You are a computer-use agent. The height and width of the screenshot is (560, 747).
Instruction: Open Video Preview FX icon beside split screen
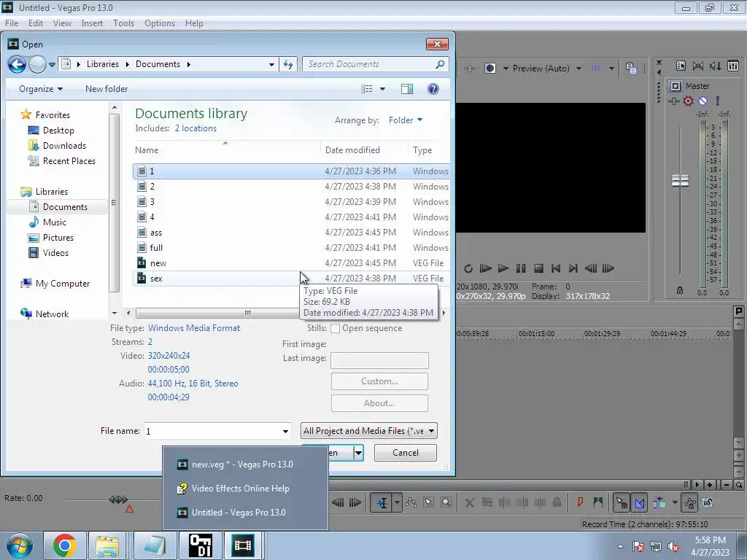click(x=469, y=68)
